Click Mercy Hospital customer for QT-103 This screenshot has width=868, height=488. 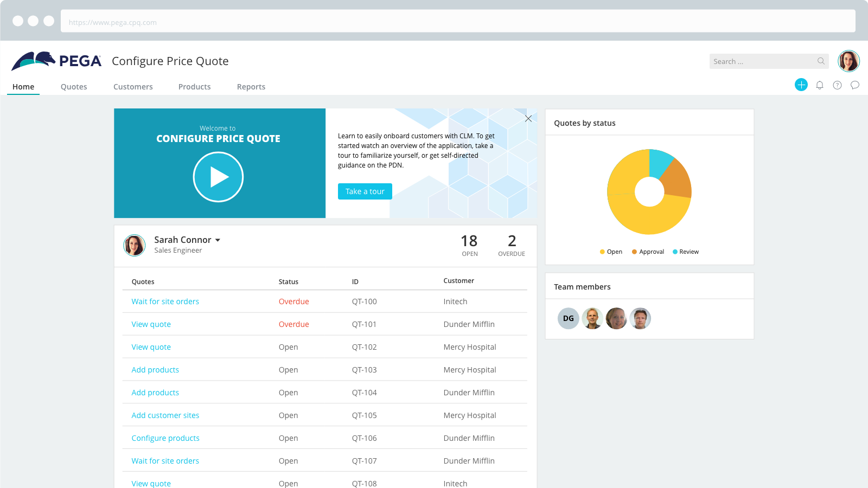coord(470,370)
